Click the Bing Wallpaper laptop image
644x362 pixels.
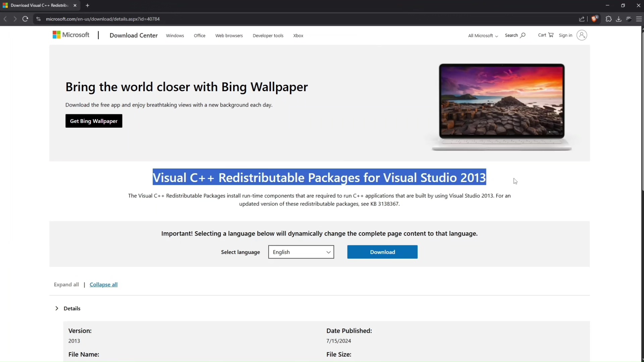click(x=502, y=107)
